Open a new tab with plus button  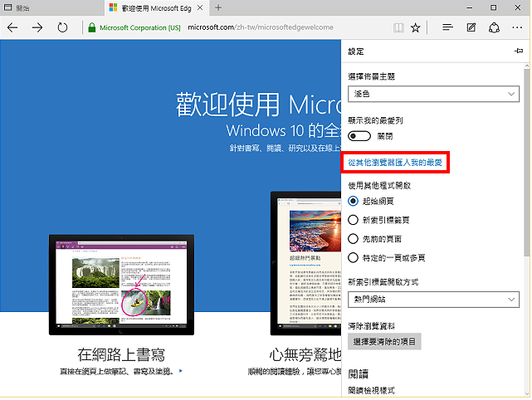[x=218, y=7]
